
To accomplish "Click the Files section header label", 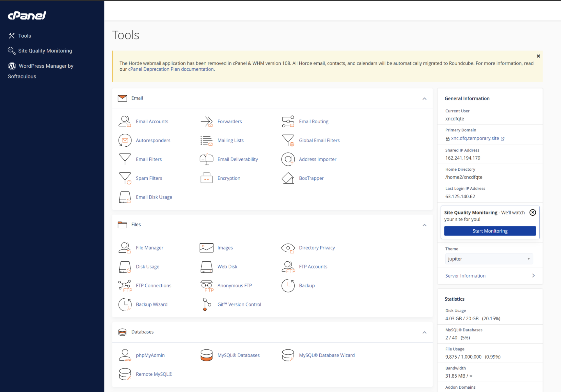I will click(x=136, y=225).
